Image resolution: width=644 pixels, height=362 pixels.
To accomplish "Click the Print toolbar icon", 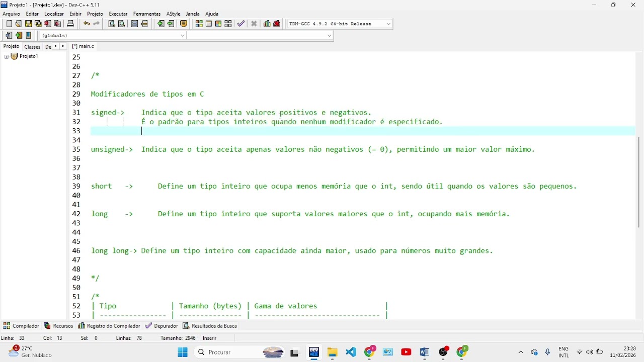I will [70, 24].
